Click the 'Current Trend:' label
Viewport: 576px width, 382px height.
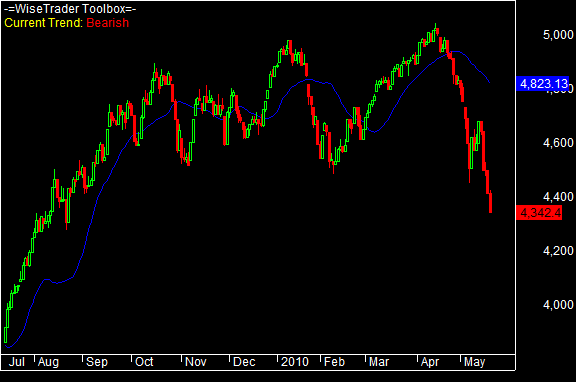[x=44, y=23]
